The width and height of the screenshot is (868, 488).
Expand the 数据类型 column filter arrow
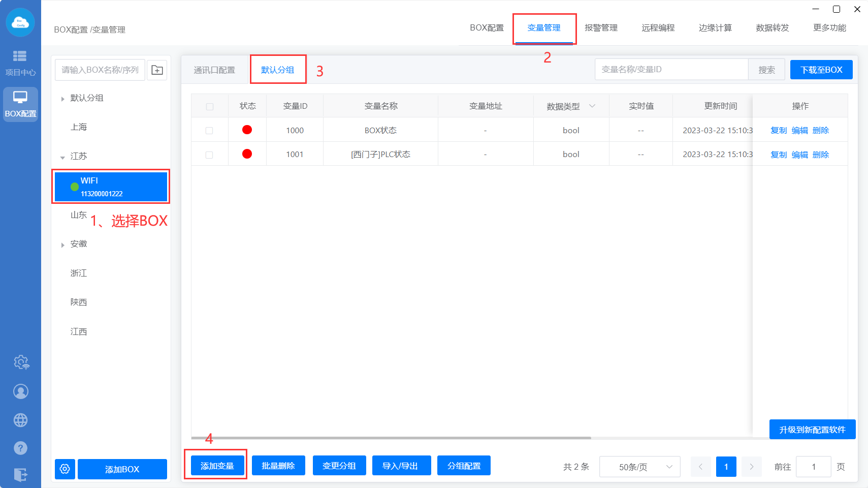pos(592,106)
